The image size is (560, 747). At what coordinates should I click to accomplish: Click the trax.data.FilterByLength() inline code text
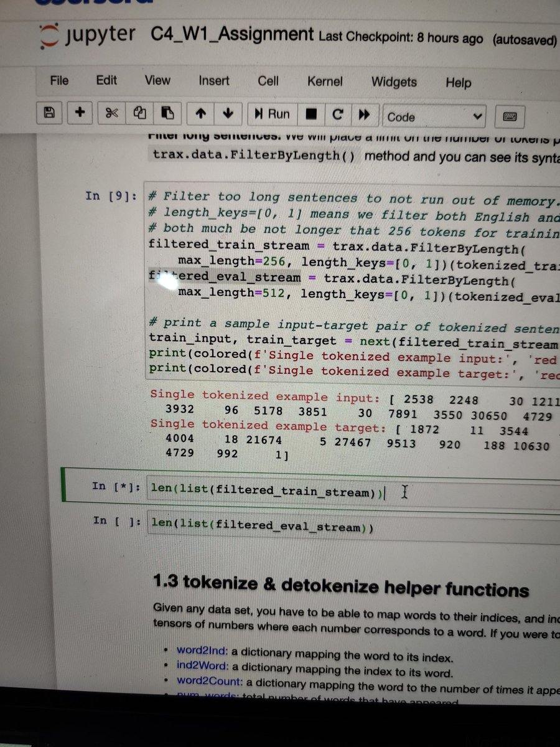click(x=253, y=155)
